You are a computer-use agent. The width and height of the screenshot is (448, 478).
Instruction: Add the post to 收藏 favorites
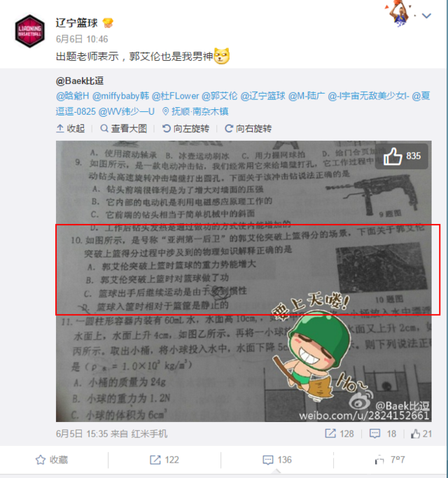(x=52, y=460)
